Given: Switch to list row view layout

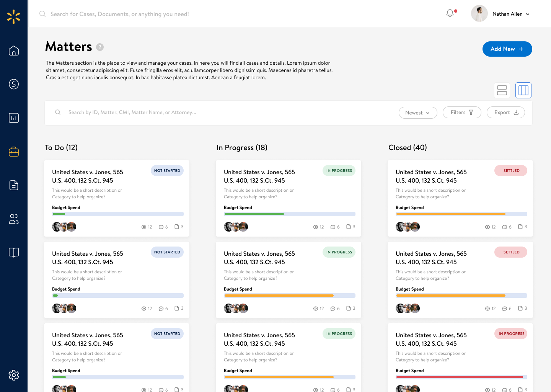Looking at the screenshot, I should tap(502, 90).
